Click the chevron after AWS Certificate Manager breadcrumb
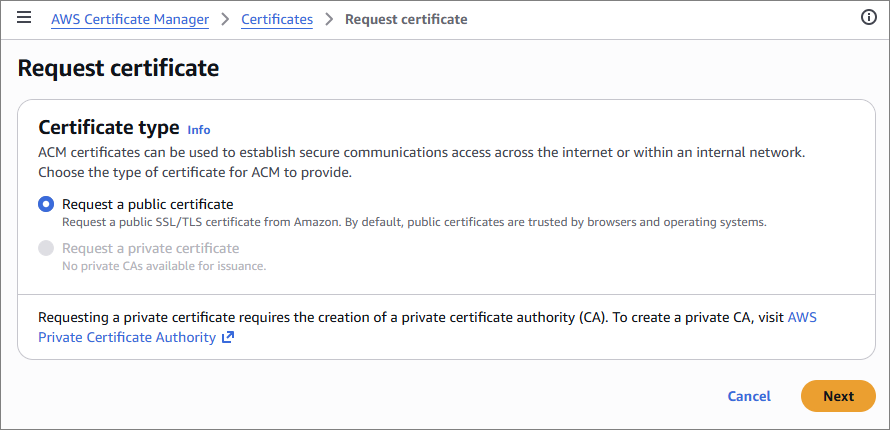 tap(225, 19)
